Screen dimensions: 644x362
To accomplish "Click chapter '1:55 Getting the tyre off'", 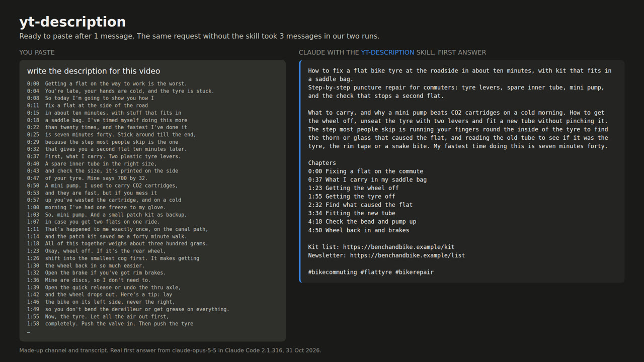I will [x=352, y=197].
